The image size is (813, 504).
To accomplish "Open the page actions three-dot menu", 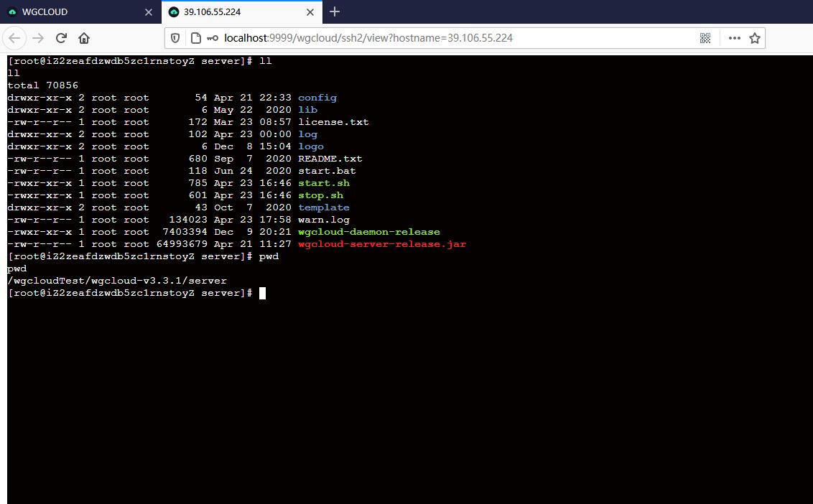I will (734, 38).
